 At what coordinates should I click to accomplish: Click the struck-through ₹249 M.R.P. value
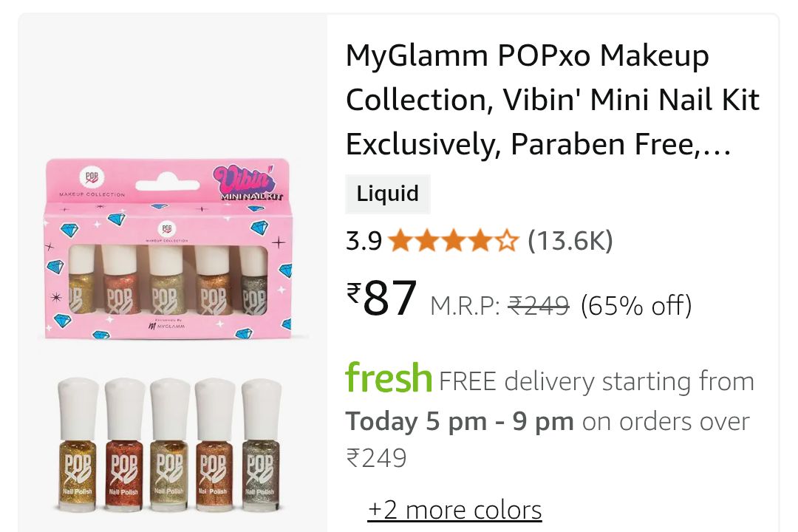[x=539, y=305]
